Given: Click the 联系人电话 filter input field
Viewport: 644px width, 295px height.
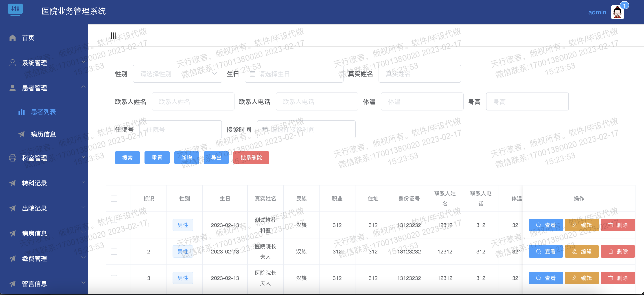Looking at the screenshot, I should [x=317, y=101].
